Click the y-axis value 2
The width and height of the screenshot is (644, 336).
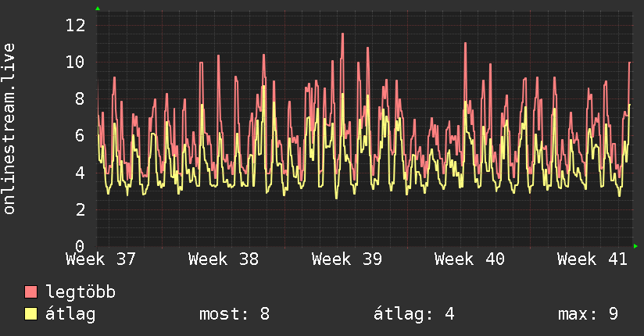pos(80,210)
